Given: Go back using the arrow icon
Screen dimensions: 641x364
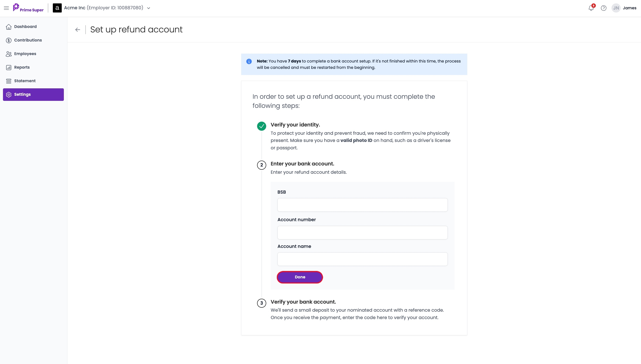Looking at the screenshot, I should pos(78,30).
